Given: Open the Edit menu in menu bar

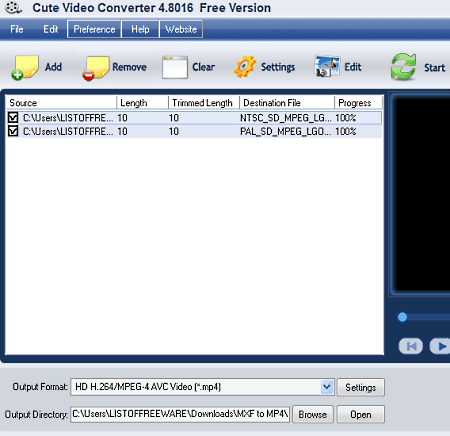Looking at the screenshot, I should point(51,29).
